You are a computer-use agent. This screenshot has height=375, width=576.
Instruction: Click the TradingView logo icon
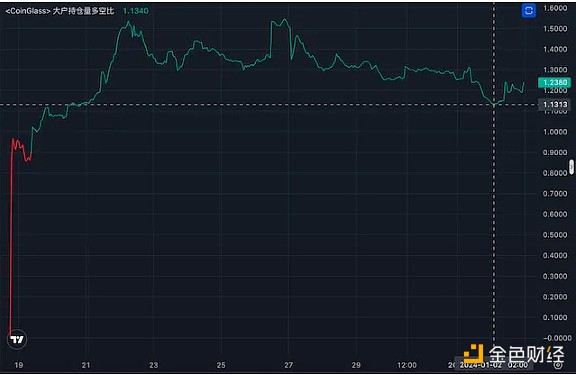click(17, 339)
